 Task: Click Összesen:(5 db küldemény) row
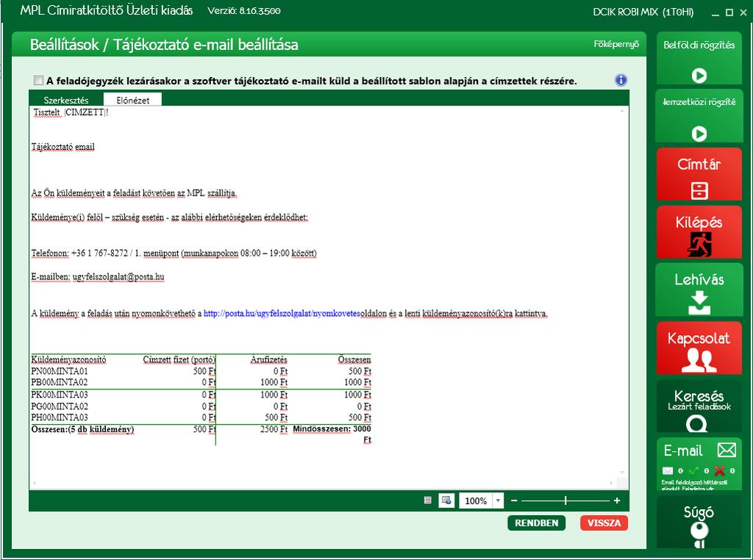click(82, 429)
